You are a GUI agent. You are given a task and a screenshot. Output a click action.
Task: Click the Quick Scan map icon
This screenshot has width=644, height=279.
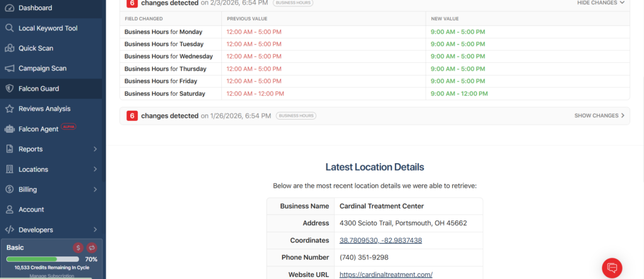9,48
